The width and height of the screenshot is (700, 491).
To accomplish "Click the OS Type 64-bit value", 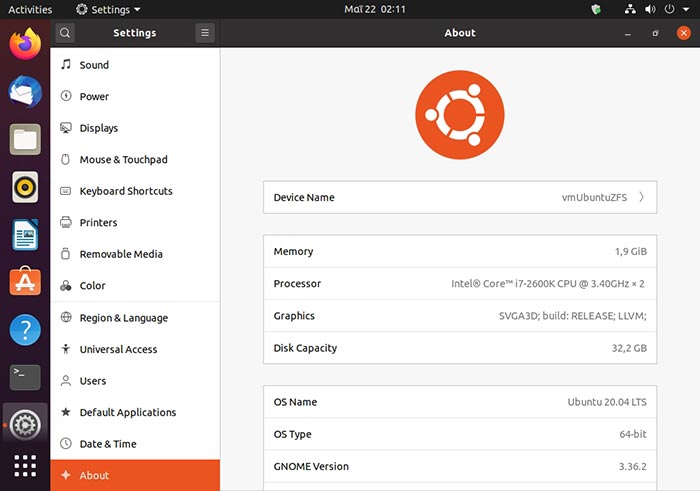I will [633, 434].
